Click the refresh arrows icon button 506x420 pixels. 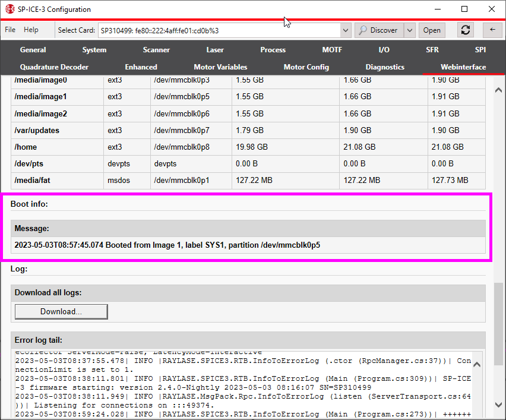[466, 30]
